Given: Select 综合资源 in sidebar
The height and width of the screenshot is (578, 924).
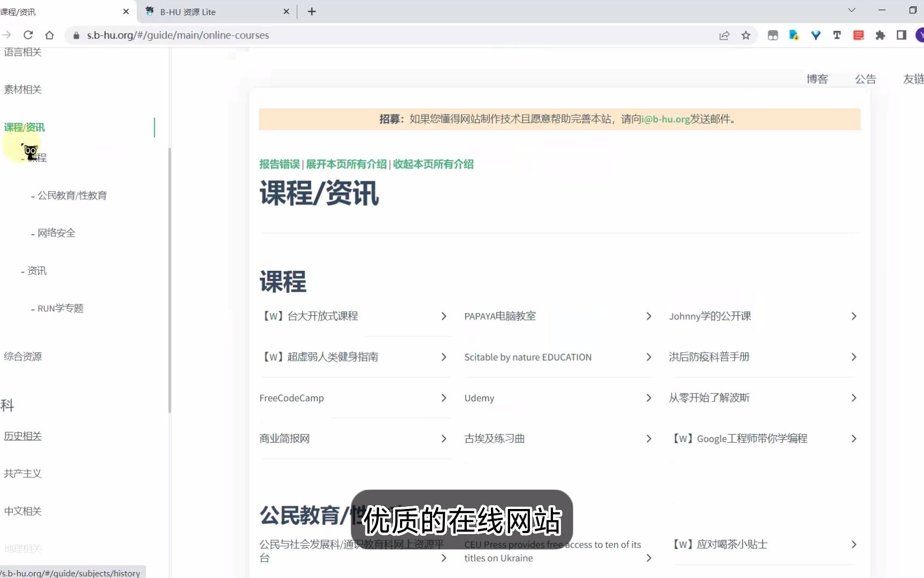Looking at the screenshot, I should [x=23, y=356].
